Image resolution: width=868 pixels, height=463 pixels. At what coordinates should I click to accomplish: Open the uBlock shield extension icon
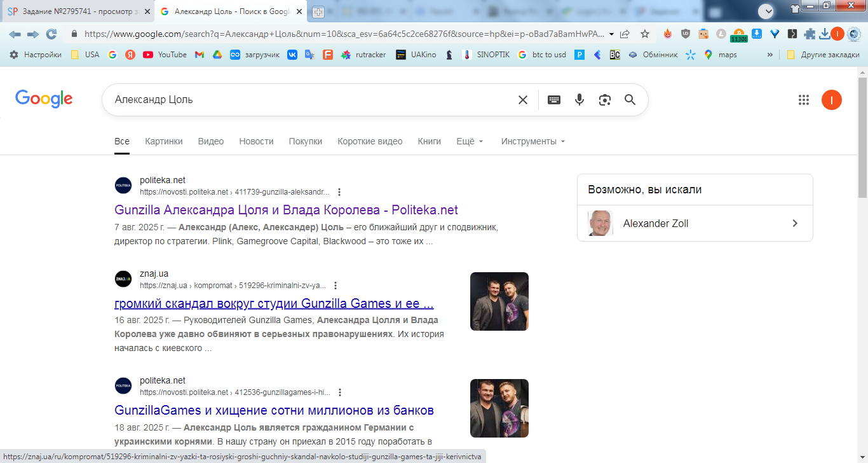tap(686, 34)
